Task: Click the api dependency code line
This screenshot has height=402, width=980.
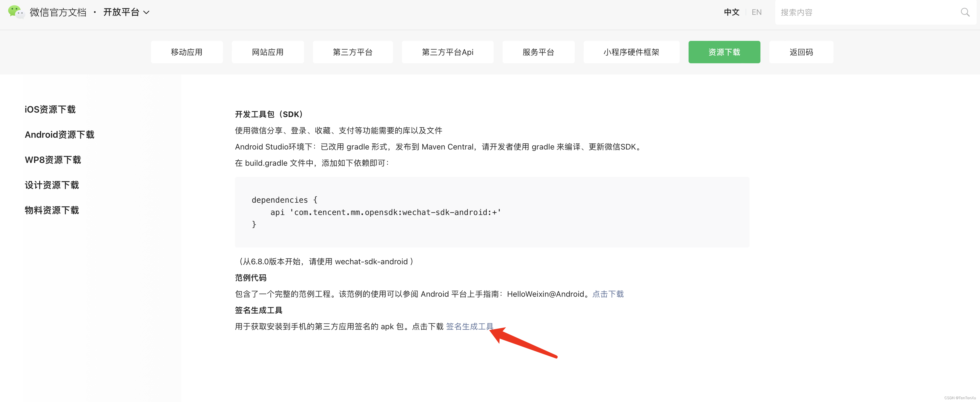Action: [x=386, y=212]
